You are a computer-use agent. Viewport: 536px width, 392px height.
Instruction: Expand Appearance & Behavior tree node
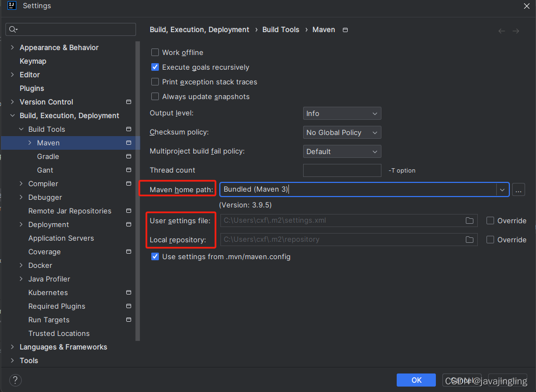tap(13, 47)
